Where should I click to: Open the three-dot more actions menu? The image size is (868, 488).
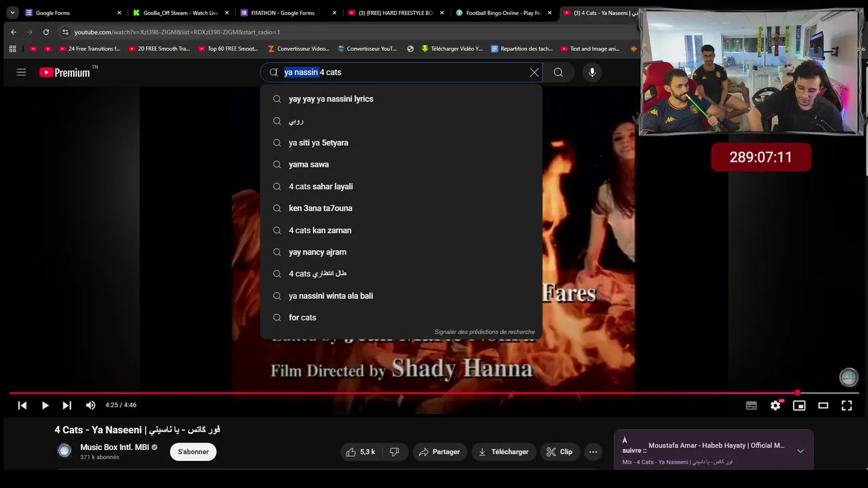(593, 451)
